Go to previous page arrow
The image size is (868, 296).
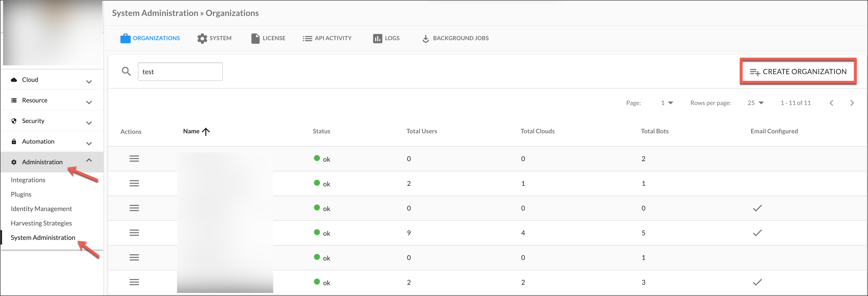(x=831, y=103)
